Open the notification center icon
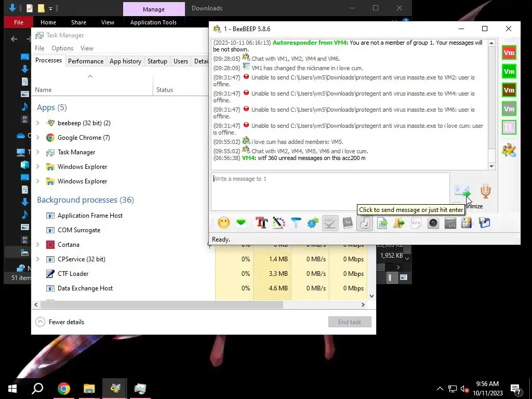 click(515, 389)
